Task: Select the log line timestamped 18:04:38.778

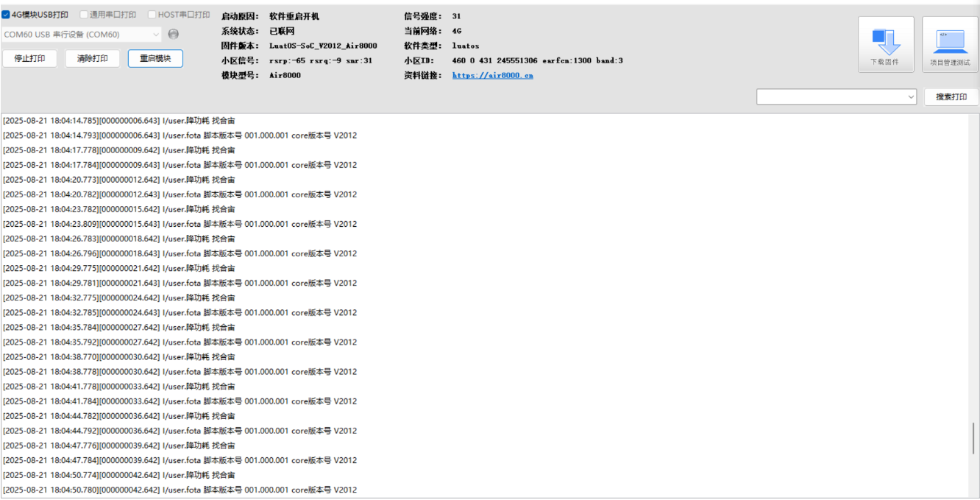Action: click(180, 371)
